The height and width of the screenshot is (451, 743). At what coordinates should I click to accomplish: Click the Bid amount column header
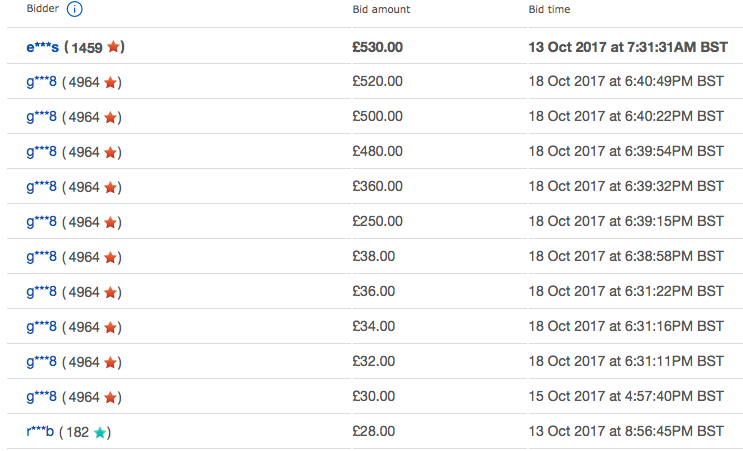pyautogui.click(x=381, y=9)
